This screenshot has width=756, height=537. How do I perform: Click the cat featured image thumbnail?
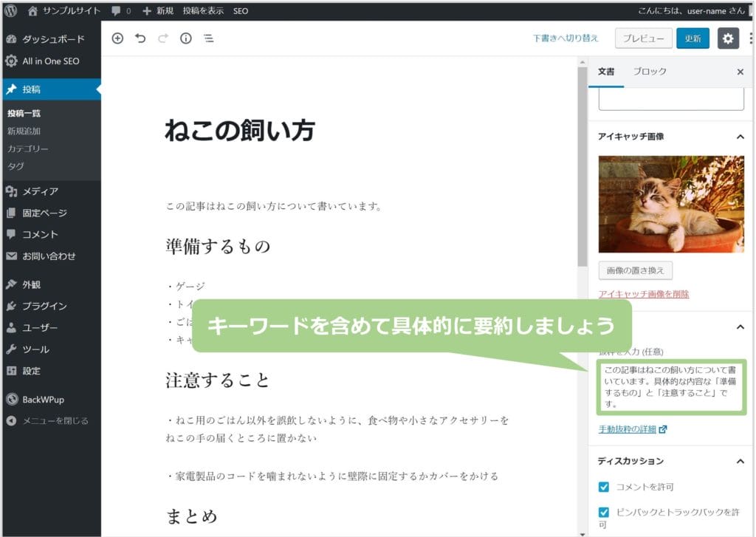point(671,204)
